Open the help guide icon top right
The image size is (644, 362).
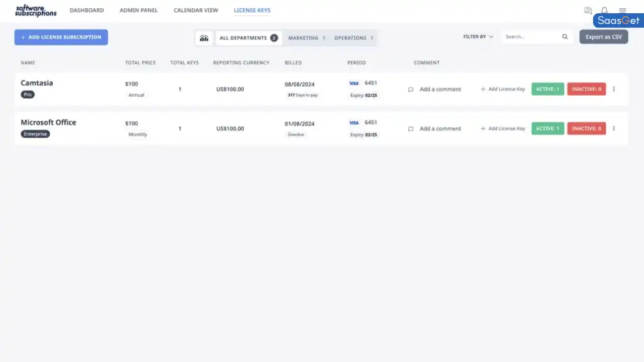tap(587, 9)
